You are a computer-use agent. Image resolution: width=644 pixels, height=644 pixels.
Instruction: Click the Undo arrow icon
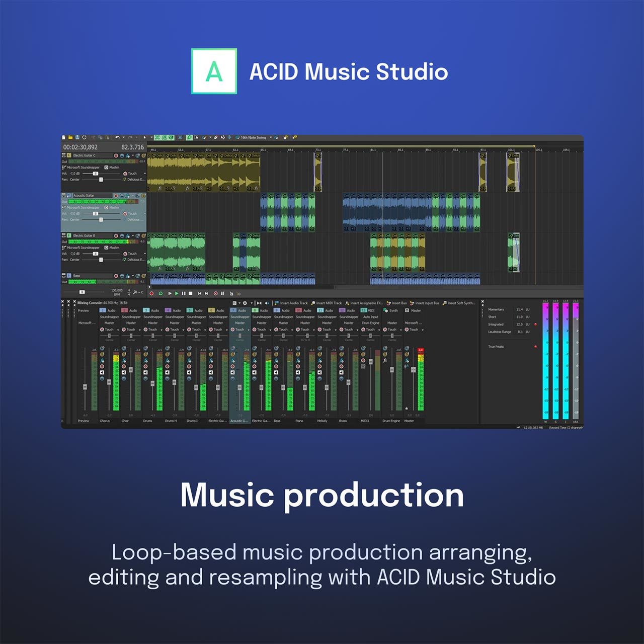point(117,137)
